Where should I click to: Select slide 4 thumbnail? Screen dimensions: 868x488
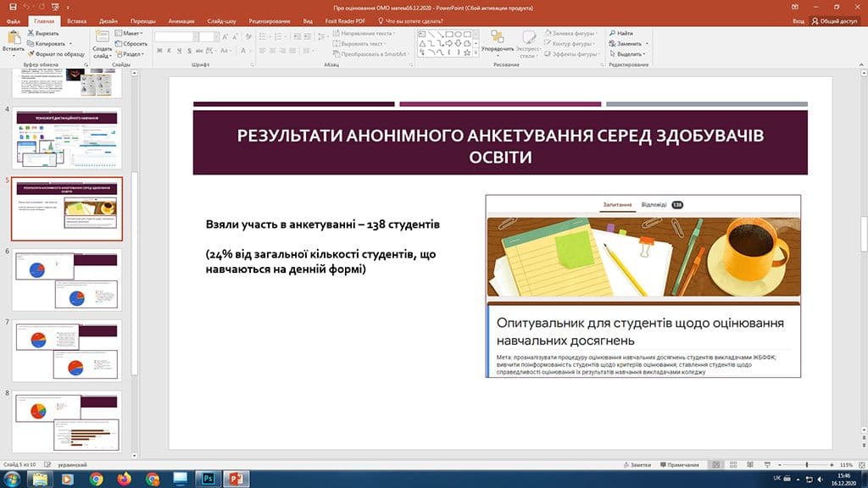pos(66,138)
